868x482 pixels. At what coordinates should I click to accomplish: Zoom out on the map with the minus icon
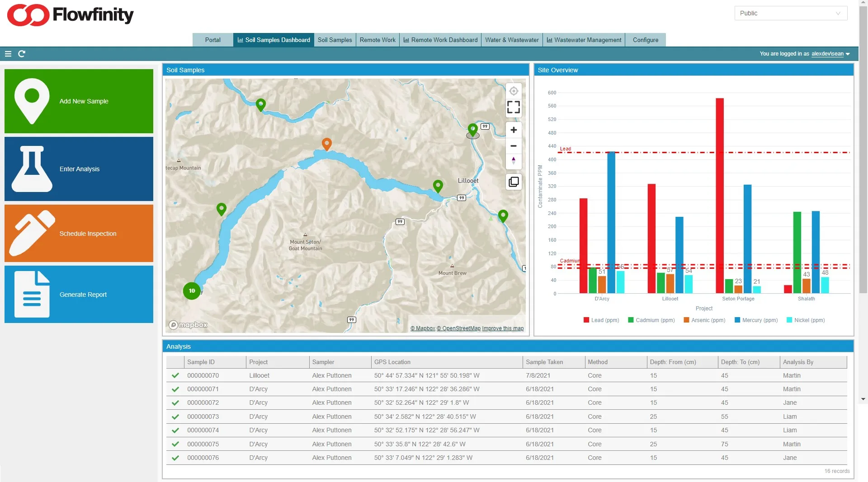pos(514,146)
